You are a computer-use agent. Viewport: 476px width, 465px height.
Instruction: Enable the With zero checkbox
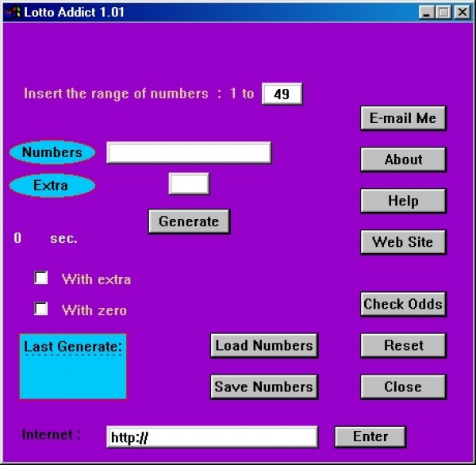point(40,309)
